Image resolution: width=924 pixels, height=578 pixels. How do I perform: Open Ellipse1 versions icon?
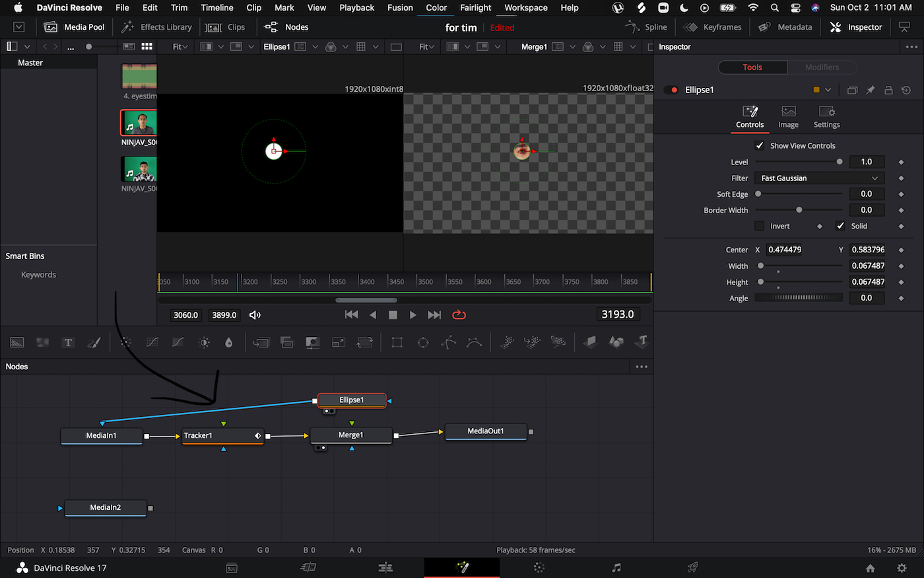click(x=852, y=90)
